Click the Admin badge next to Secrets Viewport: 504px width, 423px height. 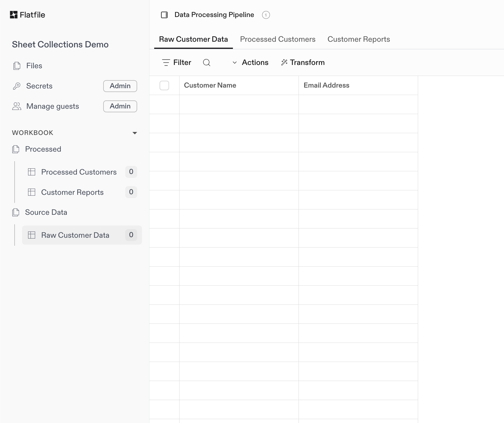click(120, 86)
